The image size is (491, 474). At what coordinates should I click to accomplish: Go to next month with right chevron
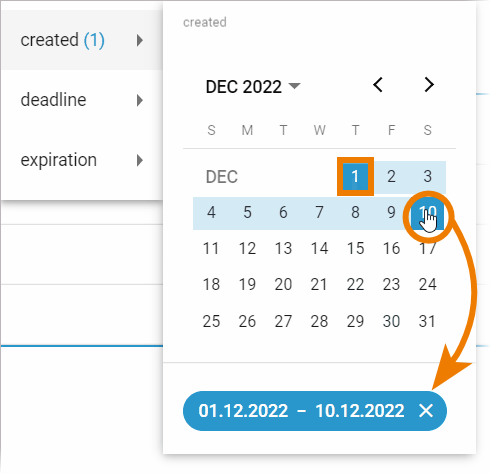pyautogui.click(x=429, y=85)
